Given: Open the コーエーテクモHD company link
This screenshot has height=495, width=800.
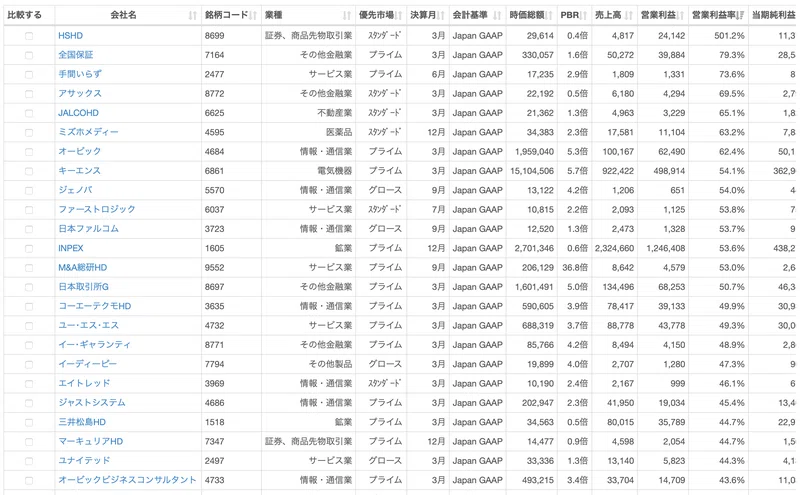Looking at the screenshot, I should click(95, 306).
